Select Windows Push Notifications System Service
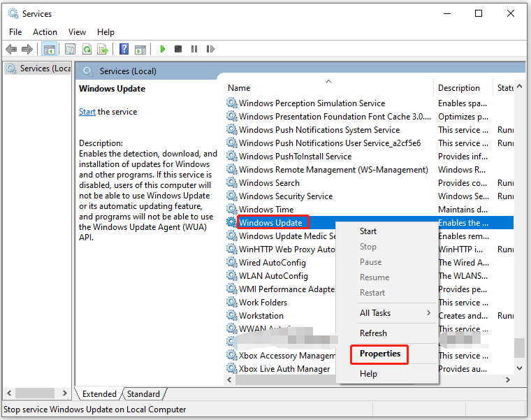Viewport: 531px width, 420px height. [x=370, y=130]
